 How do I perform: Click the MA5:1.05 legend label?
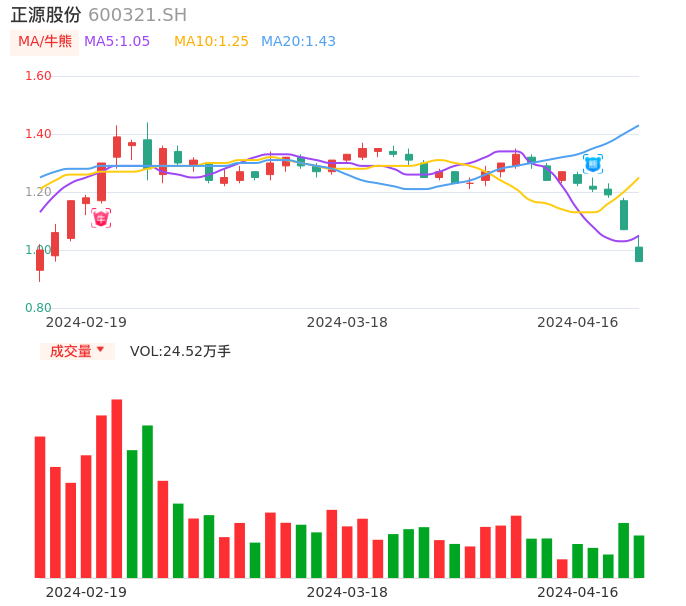point(117,42)
